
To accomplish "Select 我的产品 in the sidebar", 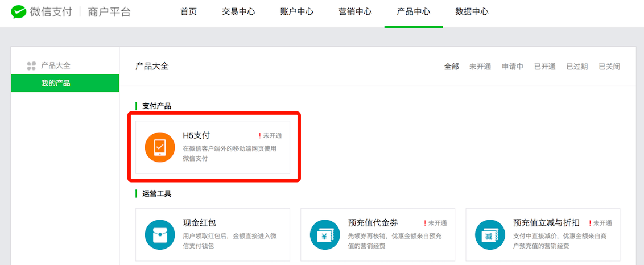I will point(65,84).
